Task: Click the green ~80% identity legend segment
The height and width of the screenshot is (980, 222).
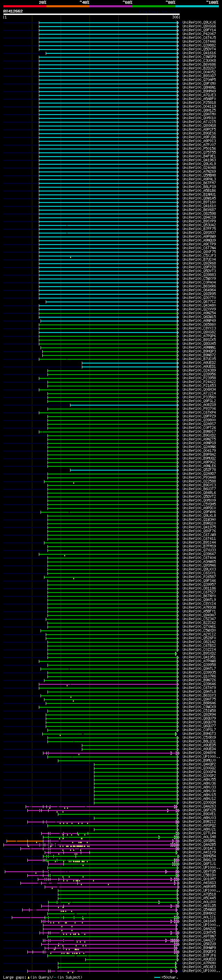Action: [154, 6]
